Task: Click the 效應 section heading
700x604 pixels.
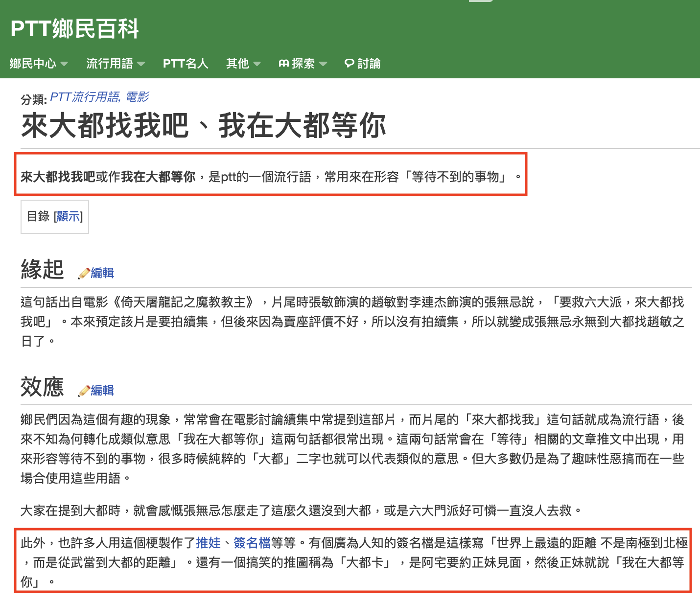Action: click(x=43, y=387)
